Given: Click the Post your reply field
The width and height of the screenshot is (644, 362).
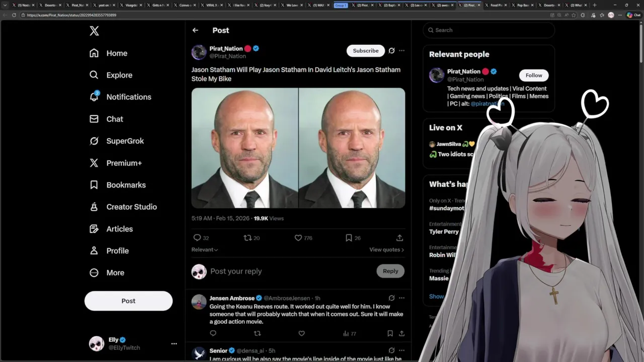Looking at the screenshot, I should point(289,271).
